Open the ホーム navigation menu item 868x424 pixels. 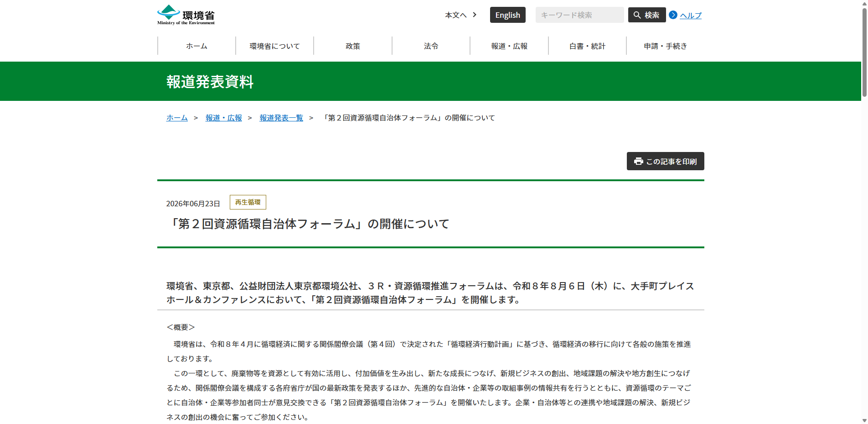pyautogui.click(x=196, y=46)
